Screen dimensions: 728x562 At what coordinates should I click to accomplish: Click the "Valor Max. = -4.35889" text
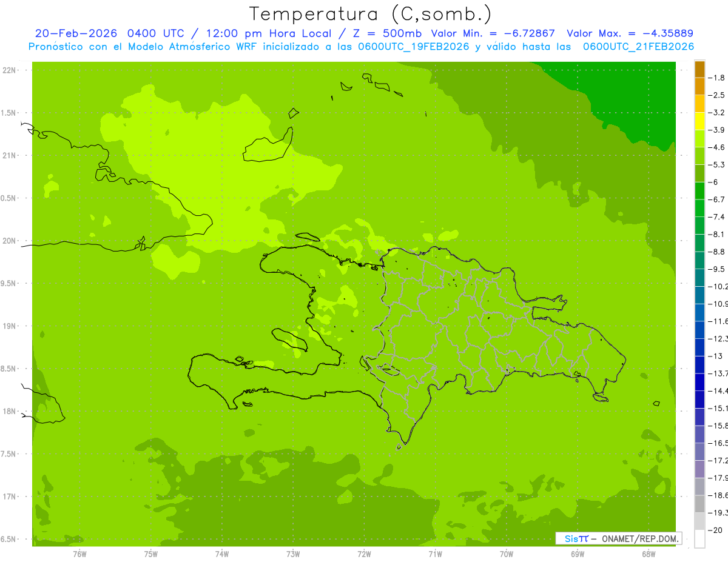[630, 33]
